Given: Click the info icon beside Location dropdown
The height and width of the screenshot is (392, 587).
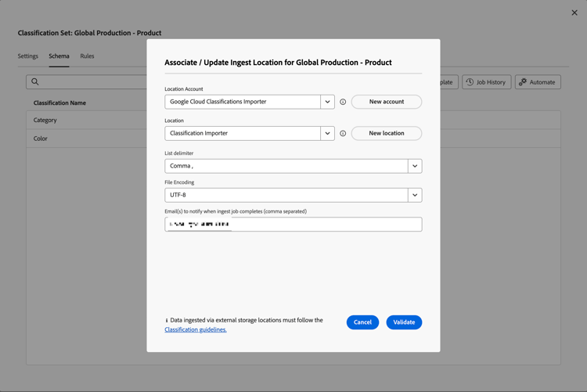Looking at the screenshot, I should tap(343, 134).
